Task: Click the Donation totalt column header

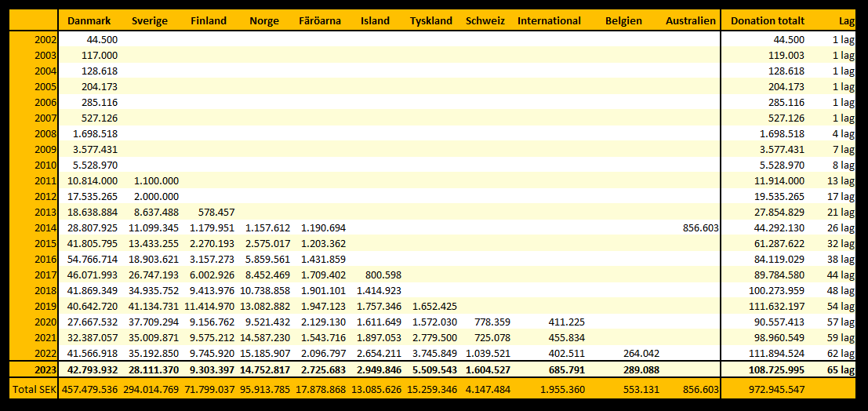Action: (768, 21)
